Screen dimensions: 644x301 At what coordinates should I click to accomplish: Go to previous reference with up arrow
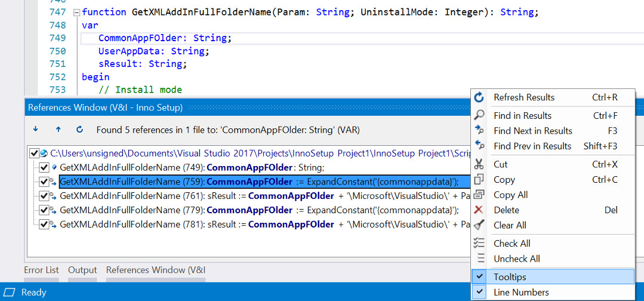(58, 130)
